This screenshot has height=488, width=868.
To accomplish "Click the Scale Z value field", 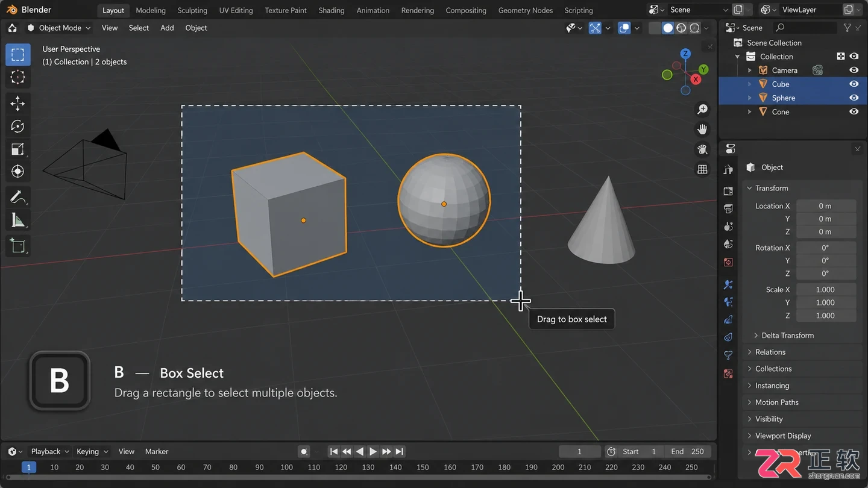I will [x=826, y=316].
